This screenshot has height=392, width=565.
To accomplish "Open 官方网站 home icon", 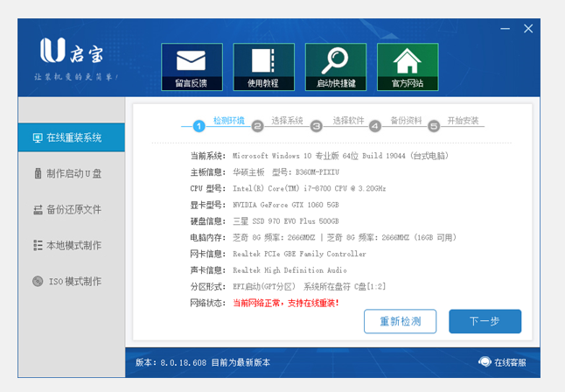I will click(408, 60).
